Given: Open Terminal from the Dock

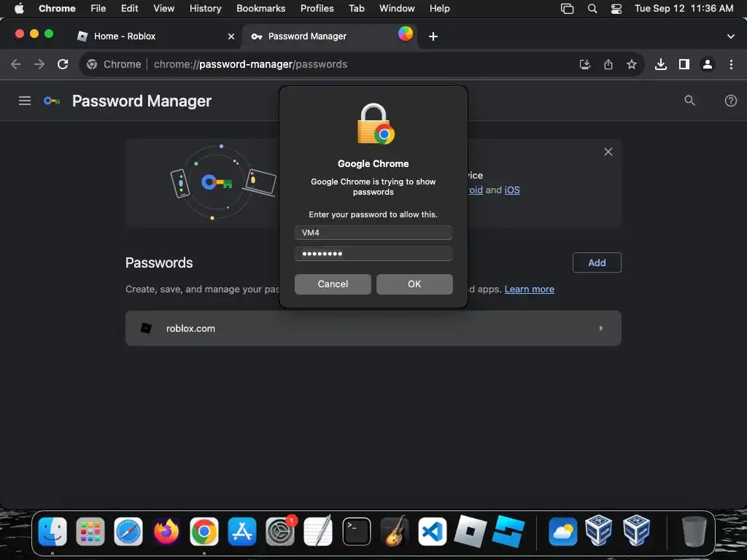Looking at the screenshot, I should tap(356, 531).
